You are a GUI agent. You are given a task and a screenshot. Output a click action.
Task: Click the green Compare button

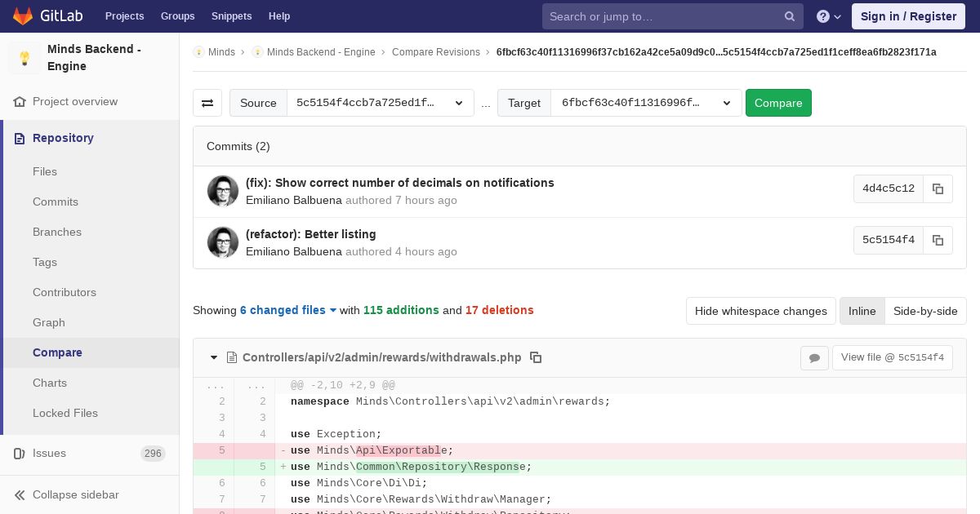click(x=778, y=103)
